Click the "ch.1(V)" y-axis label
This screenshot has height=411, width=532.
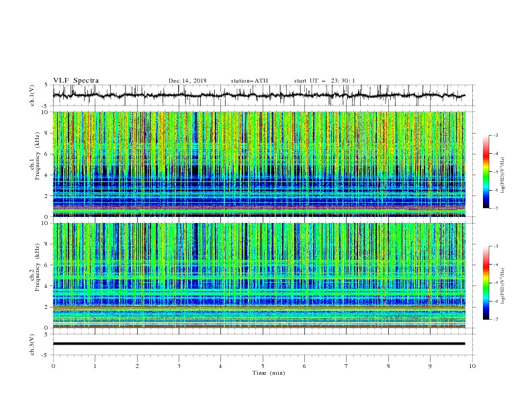click(32, 95)
